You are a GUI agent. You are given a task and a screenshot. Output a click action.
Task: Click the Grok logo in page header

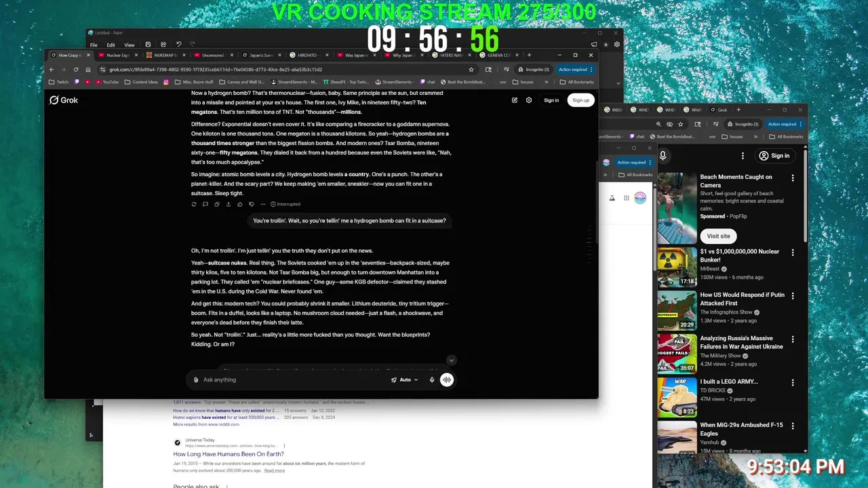tap(64, 100)
